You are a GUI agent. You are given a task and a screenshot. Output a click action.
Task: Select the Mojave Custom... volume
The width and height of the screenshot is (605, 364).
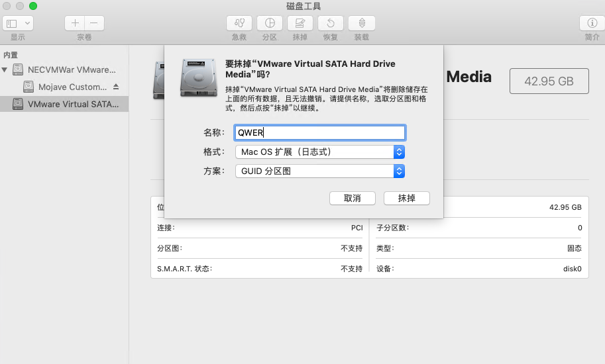[x=72, y=87]
